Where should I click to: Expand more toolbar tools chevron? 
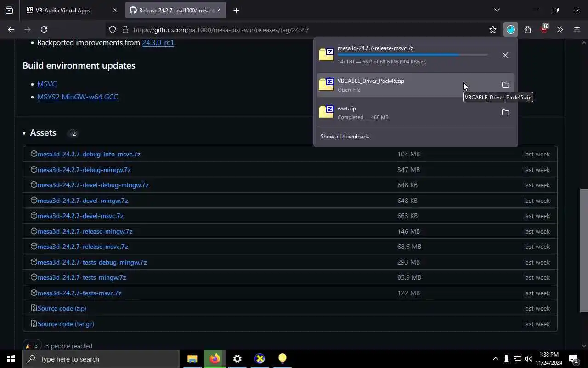pyautogui.click(x=560, y=29)
